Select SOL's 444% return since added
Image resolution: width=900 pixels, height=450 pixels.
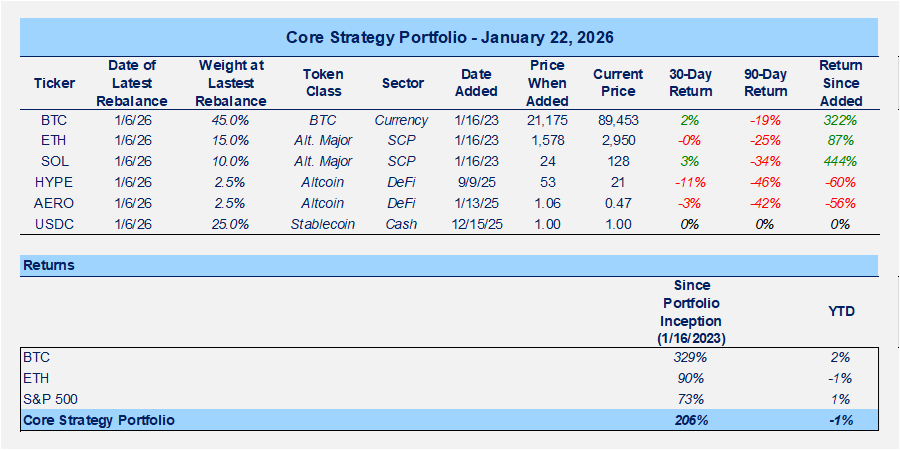pos(841,161)
